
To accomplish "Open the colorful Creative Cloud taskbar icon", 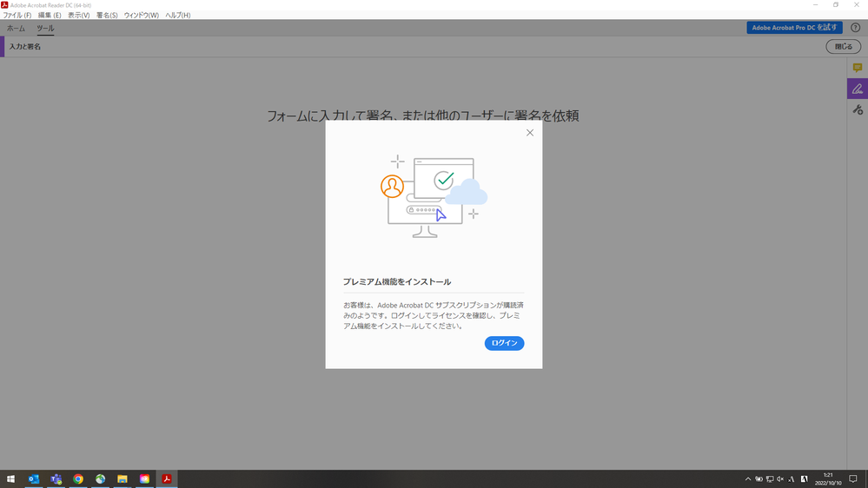I will [x=144, y=479].
